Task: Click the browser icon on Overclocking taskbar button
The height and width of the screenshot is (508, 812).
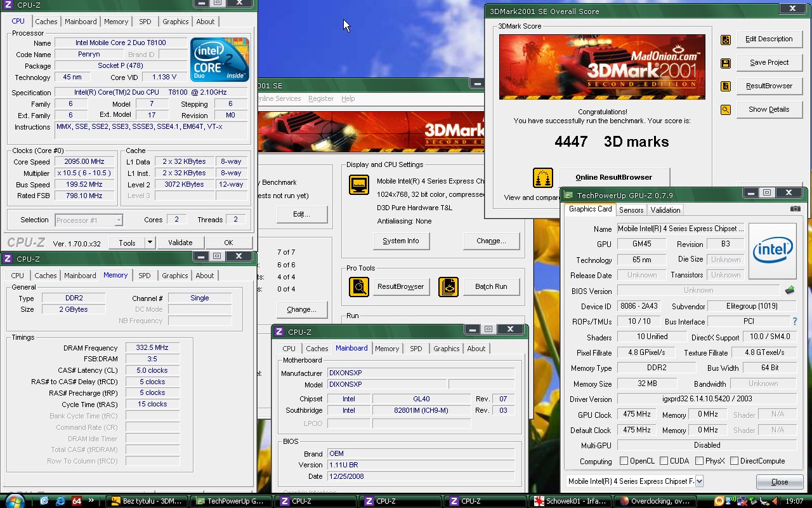Action: pyautogui.click(x=624, y=501)
